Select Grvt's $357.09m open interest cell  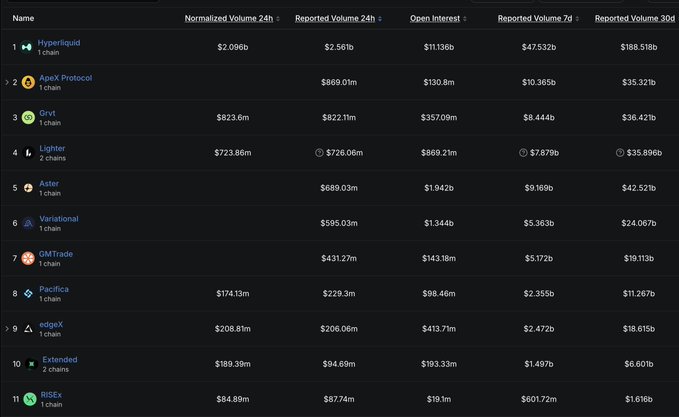[x=439, y=117]
